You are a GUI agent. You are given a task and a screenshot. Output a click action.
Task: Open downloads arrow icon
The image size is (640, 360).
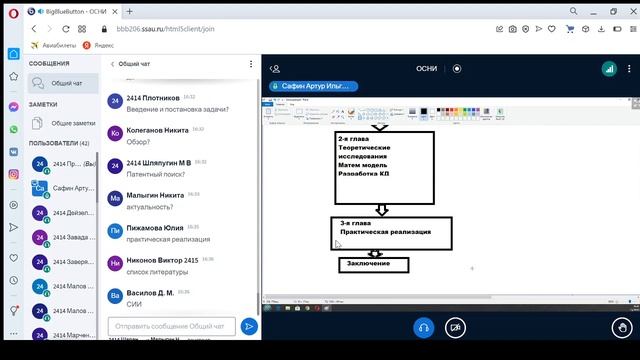601,29
